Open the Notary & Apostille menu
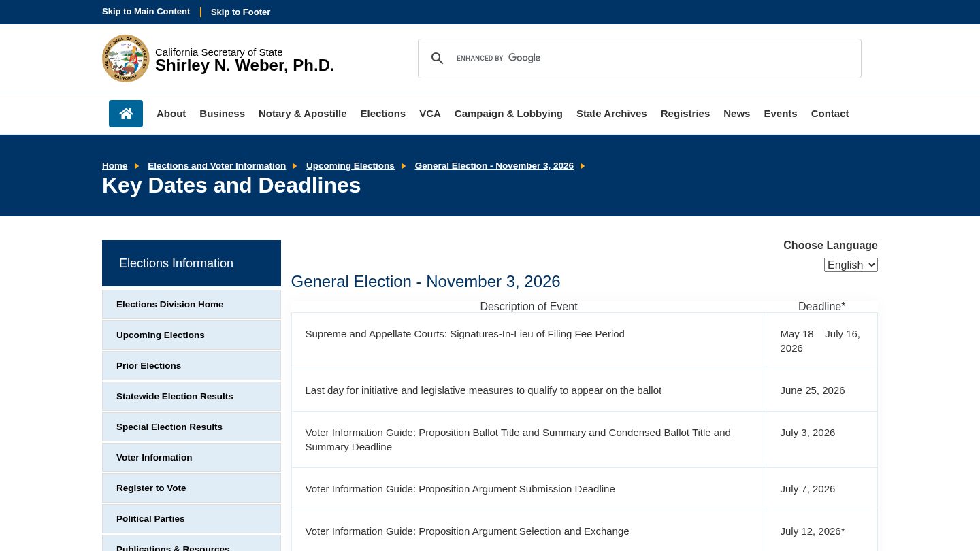 tap(302, 114)
